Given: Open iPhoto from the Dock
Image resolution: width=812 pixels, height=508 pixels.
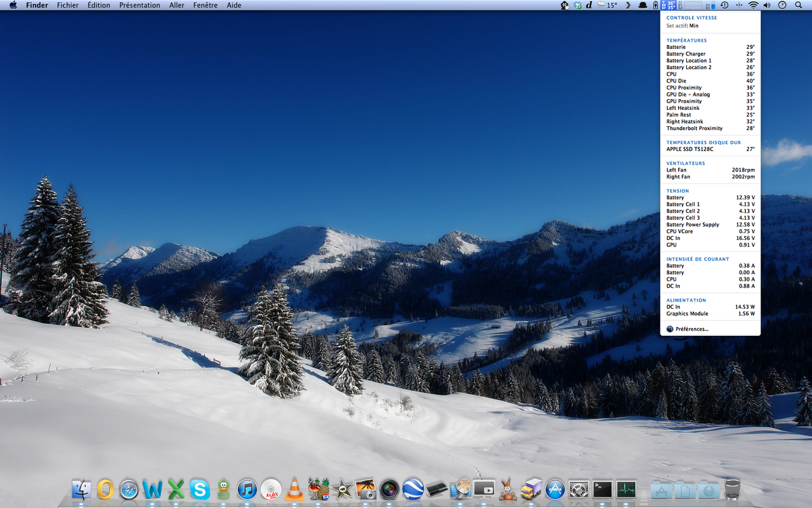Looking at the screenshot, I should [x=365, y=489].
